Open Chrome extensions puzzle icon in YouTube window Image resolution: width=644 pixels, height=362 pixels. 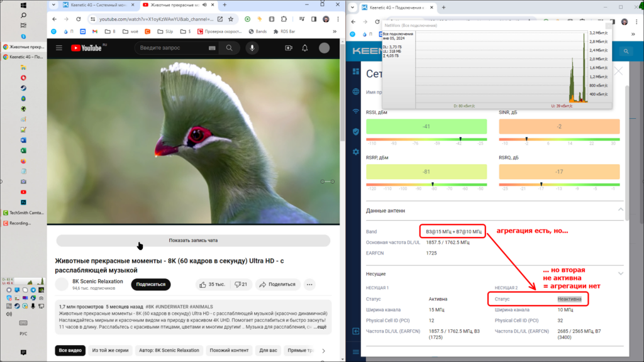pyautogui.click(x=284, y=19)
